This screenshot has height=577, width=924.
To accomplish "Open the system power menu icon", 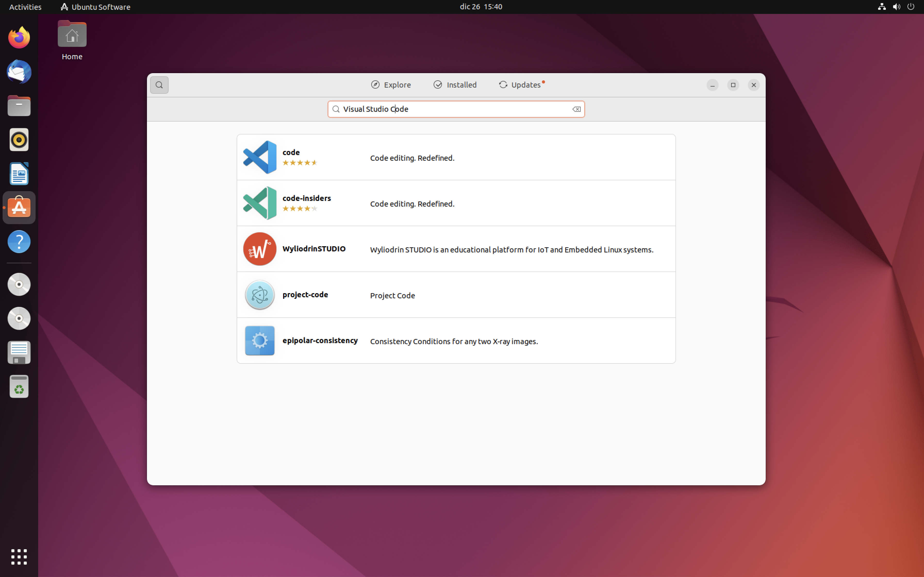I will click(x=911, y=7).
